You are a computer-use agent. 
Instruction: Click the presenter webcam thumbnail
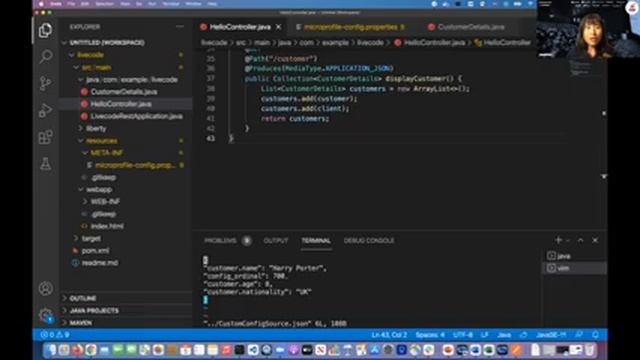(x=588, y=29)
